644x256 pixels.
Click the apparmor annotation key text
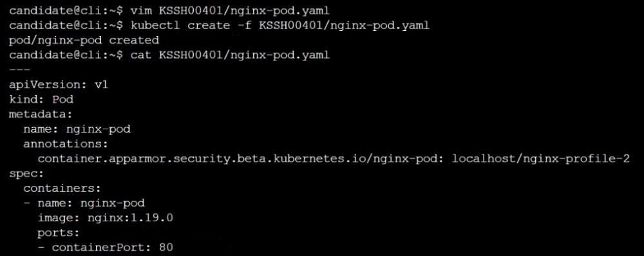(x=241, y=159)
